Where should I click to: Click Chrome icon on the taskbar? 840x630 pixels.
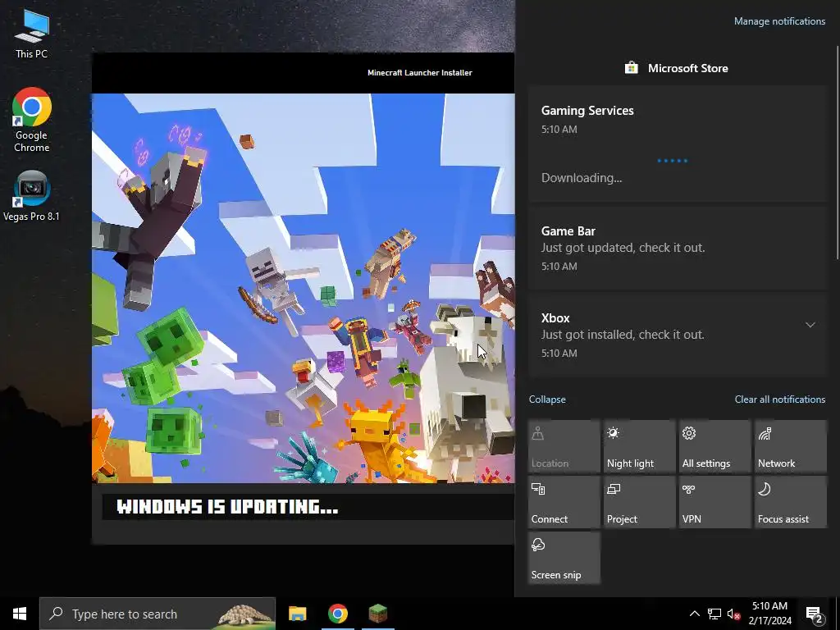click(337, 614)
